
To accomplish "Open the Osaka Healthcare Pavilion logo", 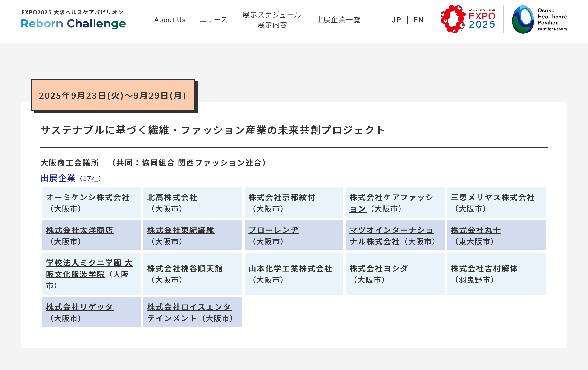I will [539, 19].
